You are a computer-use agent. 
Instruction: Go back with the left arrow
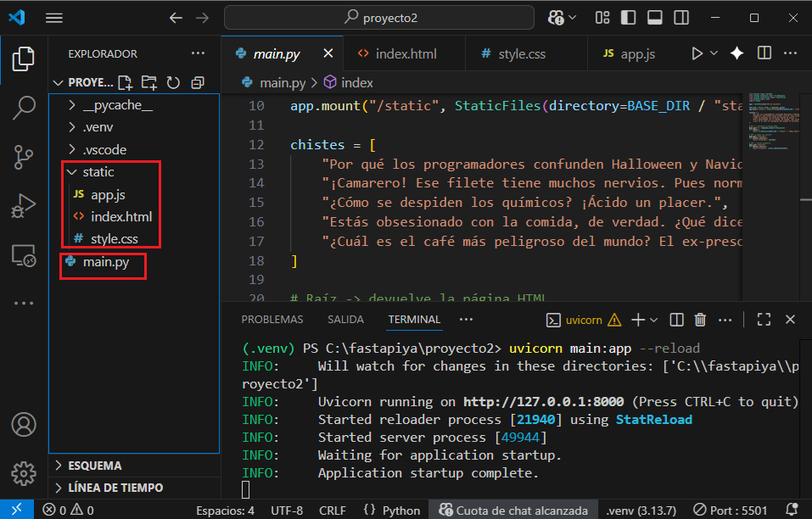point(176,18)
